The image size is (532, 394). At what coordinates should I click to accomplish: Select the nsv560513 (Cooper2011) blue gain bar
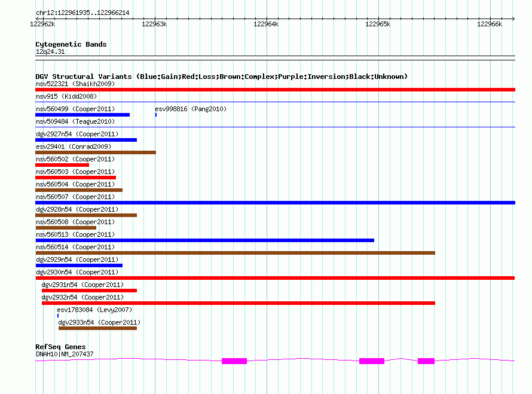pyautogui.click(x=204, y=240)
